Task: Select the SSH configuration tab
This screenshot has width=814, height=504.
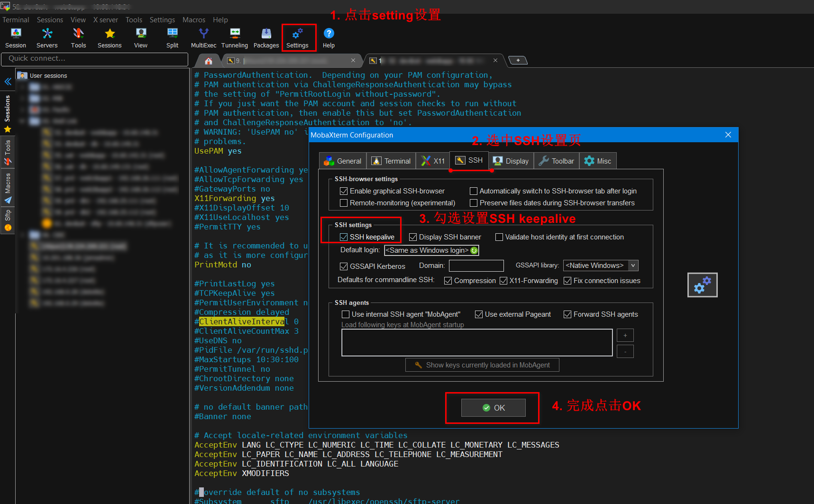Action: pos(469,160)
